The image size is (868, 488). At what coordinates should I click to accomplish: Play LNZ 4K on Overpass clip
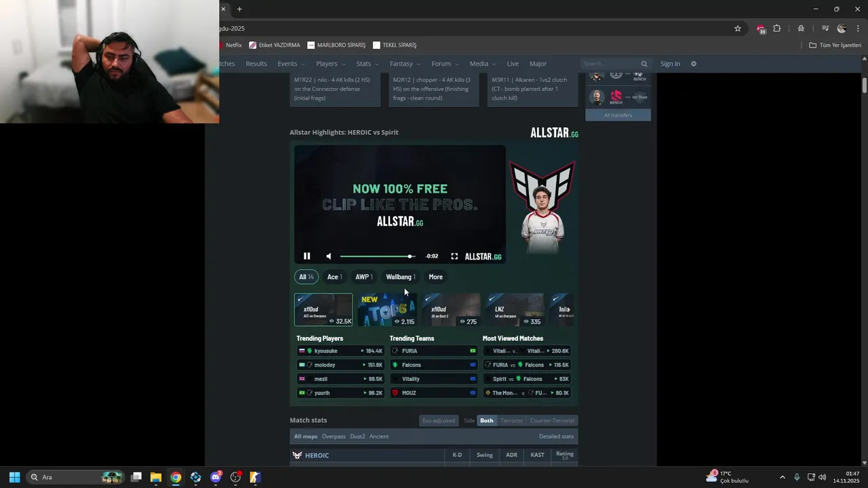[515, 310]
